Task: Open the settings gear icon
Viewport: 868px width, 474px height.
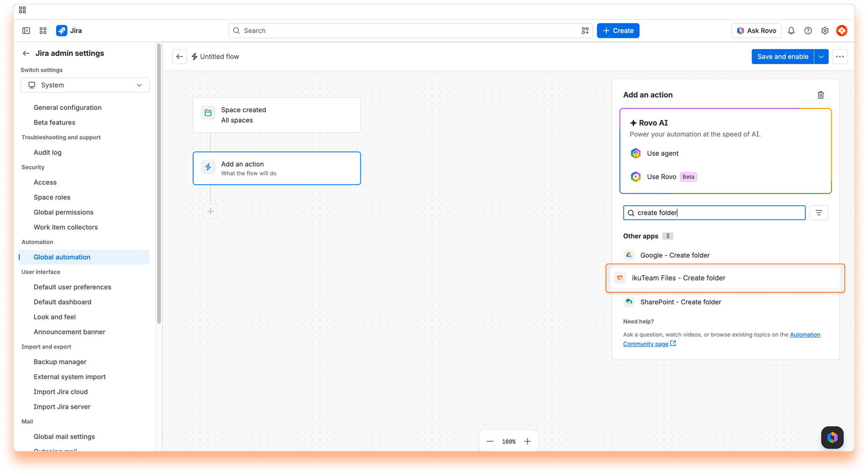Action: [825, 31]
